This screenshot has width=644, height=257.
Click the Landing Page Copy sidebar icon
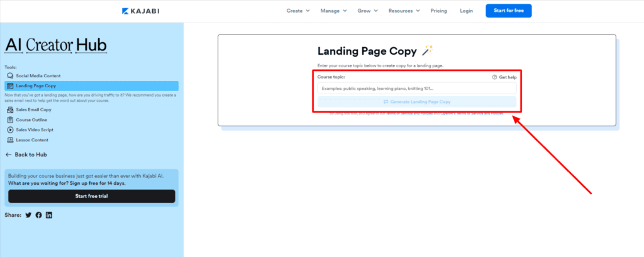[11, 86]
